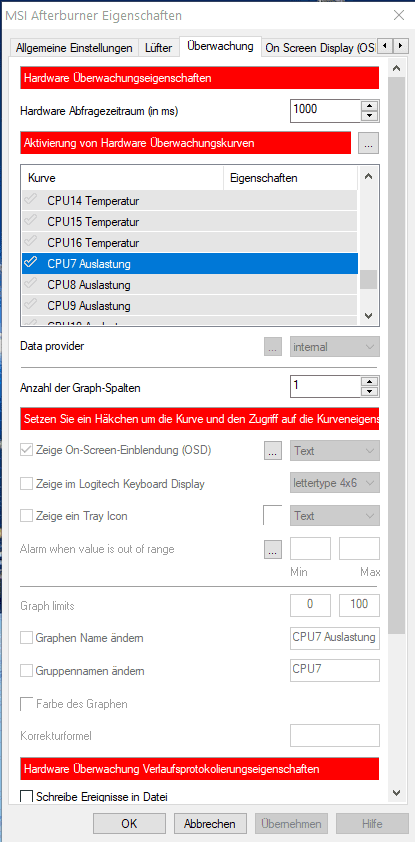This screenshot has height=842, width=415.
Task: Toggle Zeige On-Screen-Einblendung (OSD) checkbox
Action: [26, 450]
